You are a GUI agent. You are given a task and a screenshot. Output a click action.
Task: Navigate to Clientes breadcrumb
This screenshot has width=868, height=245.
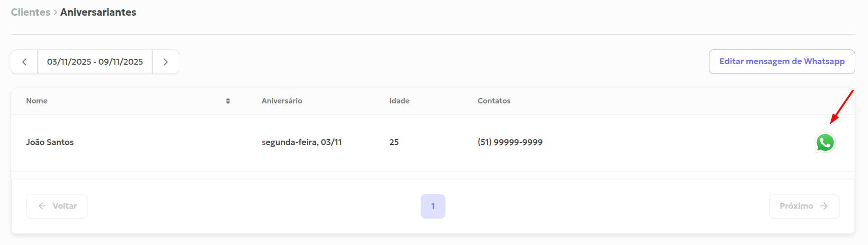pos(30,12)
